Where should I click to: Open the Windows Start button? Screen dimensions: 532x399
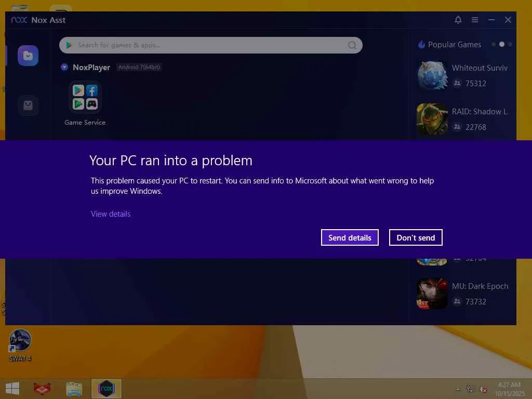point(12,389)
